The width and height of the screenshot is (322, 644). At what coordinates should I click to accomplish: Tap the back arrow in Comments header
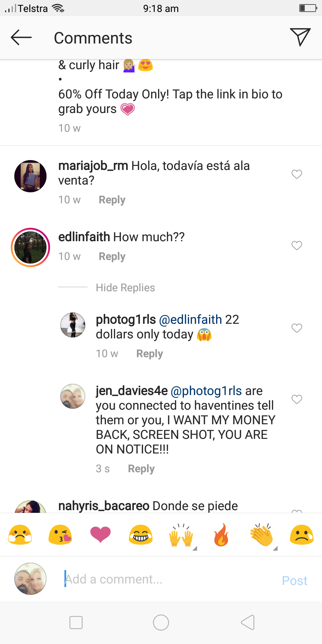tap(21, 38)
